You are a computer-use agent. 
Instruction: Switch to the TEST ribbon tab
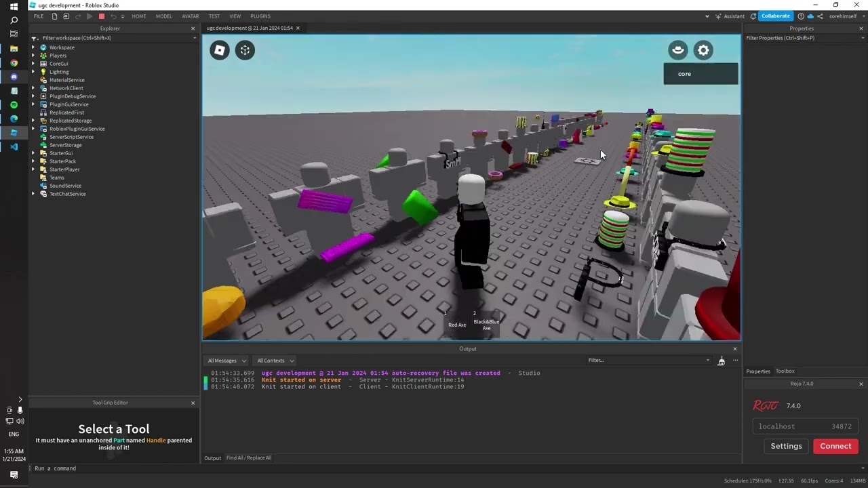214,16
